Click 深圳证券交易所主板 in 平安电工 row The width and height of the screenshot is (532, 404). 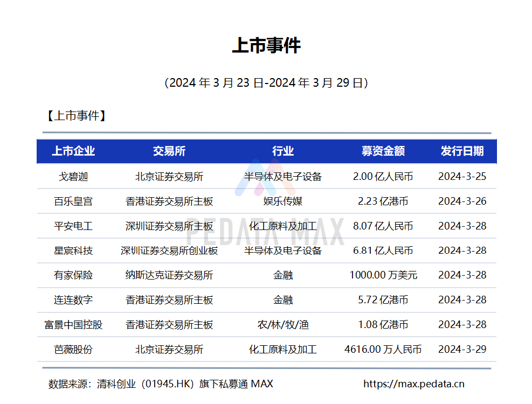coord(169,226)
